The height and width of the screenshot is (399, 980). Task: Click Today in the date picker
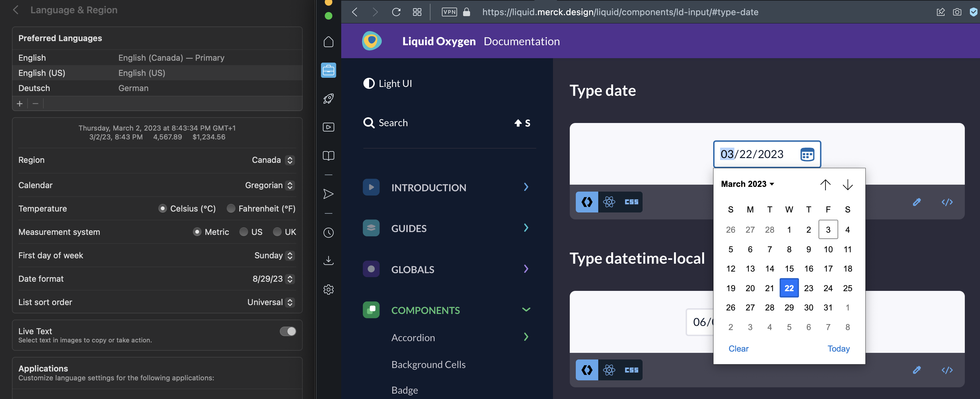(839, 348)
